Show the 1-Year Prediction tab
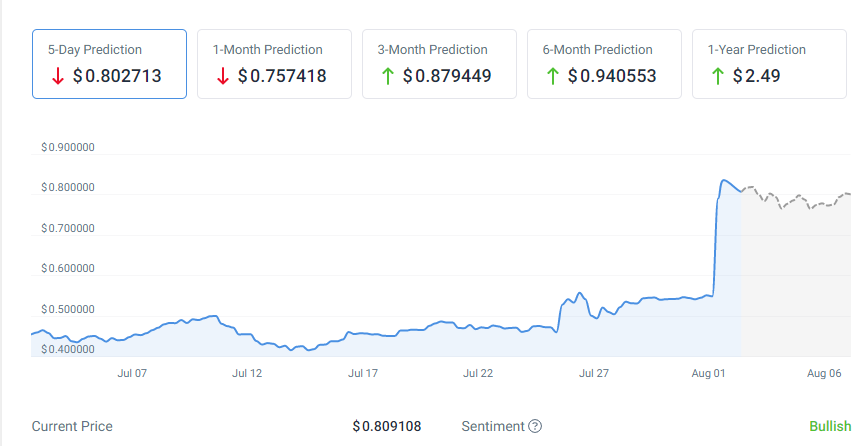Screen dimensions: 865x446 [769, 64]
